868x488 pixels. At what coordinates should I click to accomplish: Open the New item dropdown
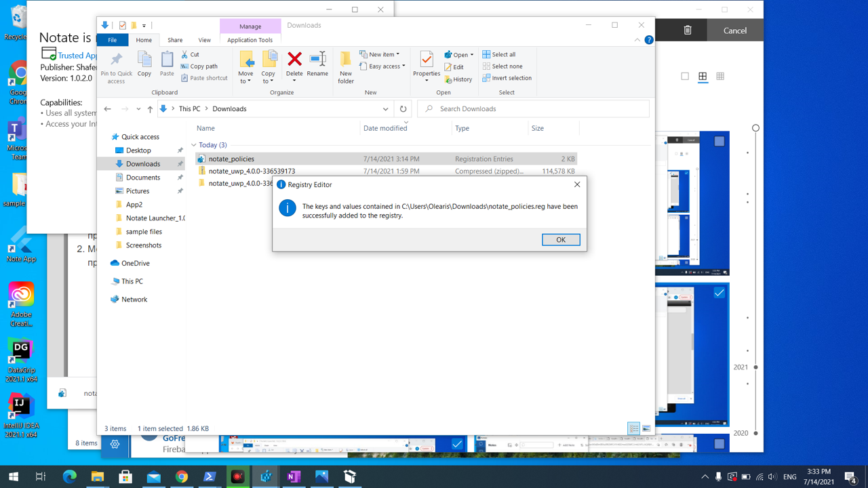380,54
